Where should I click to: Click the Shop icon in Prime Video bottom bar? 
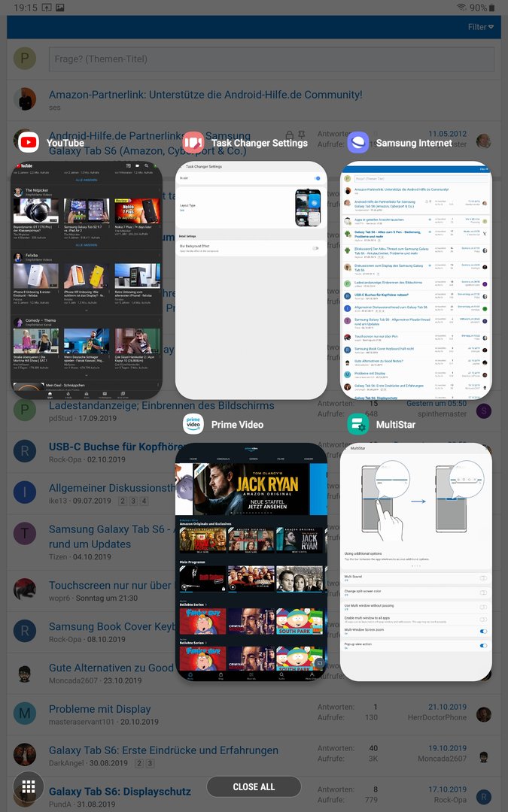[221, 676]
